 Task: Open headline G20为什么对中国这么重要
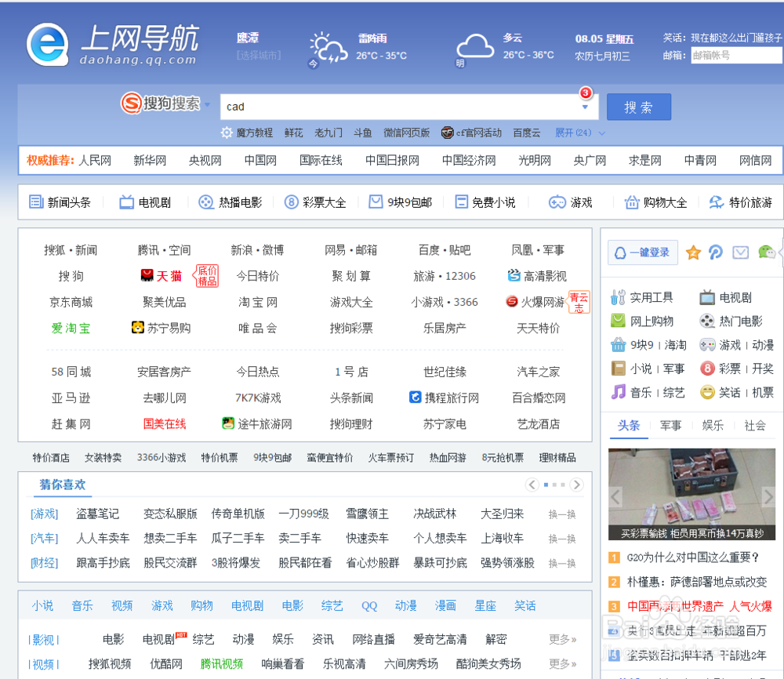point(692,557)
